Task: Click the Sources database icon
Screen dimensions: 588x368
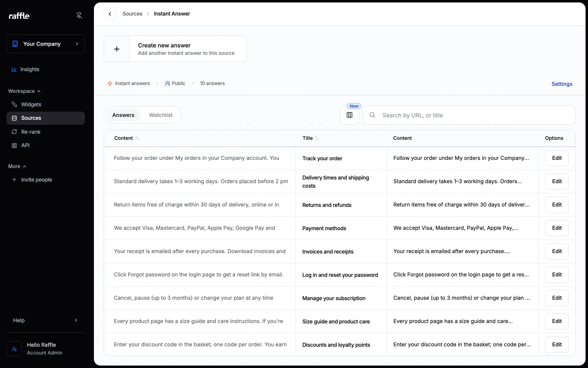Action: (x=14, y=118)
